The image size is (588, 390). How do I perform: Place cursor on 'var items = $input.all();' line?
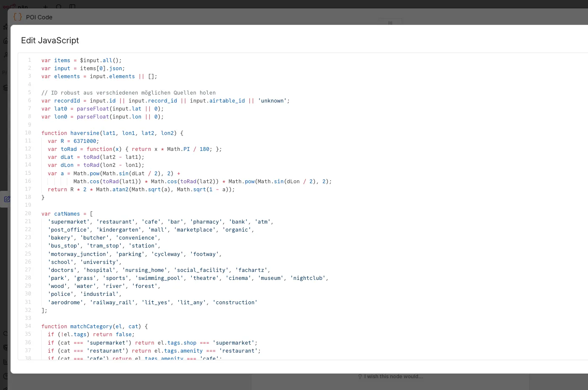[x=82, y=61]
